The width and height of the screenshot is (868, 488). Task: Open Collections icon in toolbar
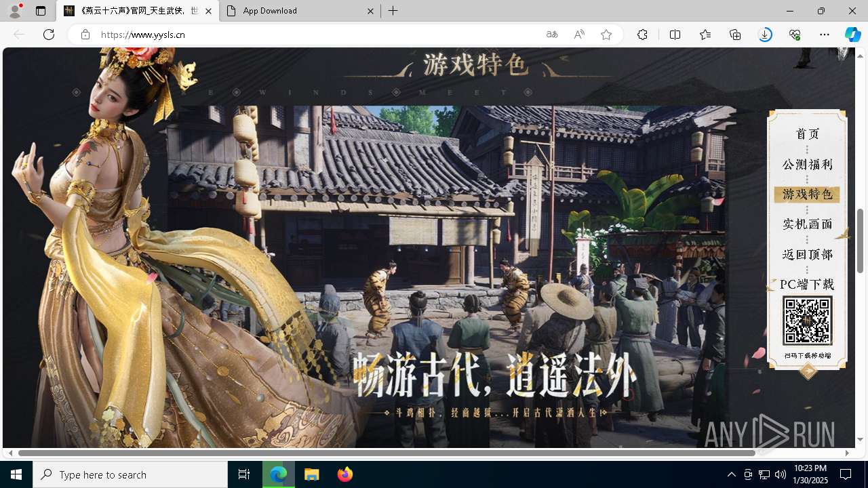click(735, 35)
